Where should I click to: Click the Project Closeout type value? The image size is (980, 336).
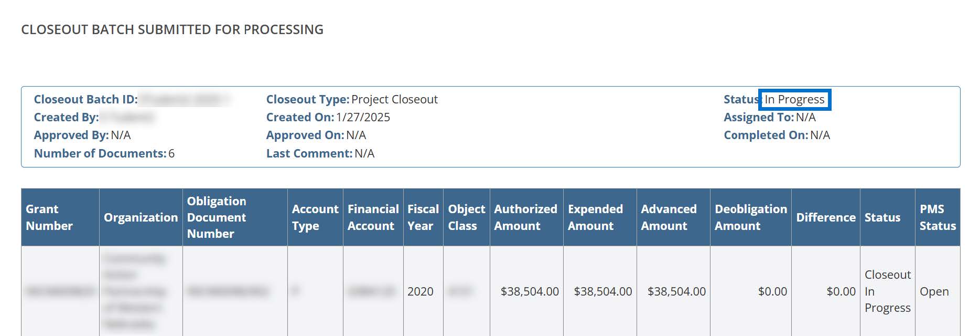pyautogui.click(x=394, y=100)
